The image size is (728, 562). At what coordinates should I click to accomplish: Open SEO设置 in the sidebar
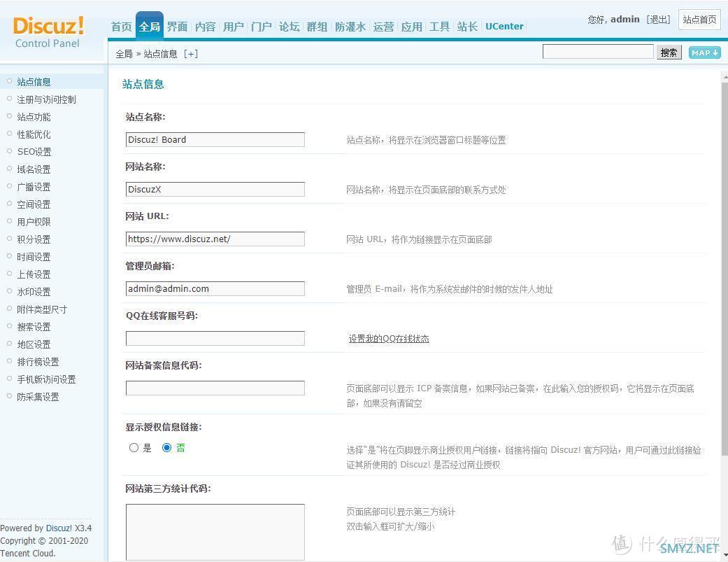tap(34, 152)
